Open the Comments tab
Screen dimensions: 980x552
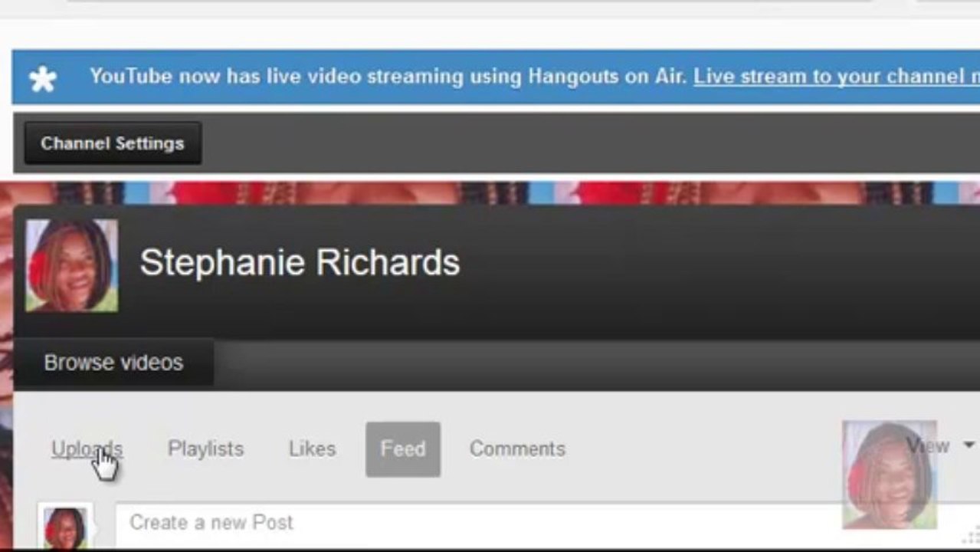pyautogui.click(x=517, y=449)
